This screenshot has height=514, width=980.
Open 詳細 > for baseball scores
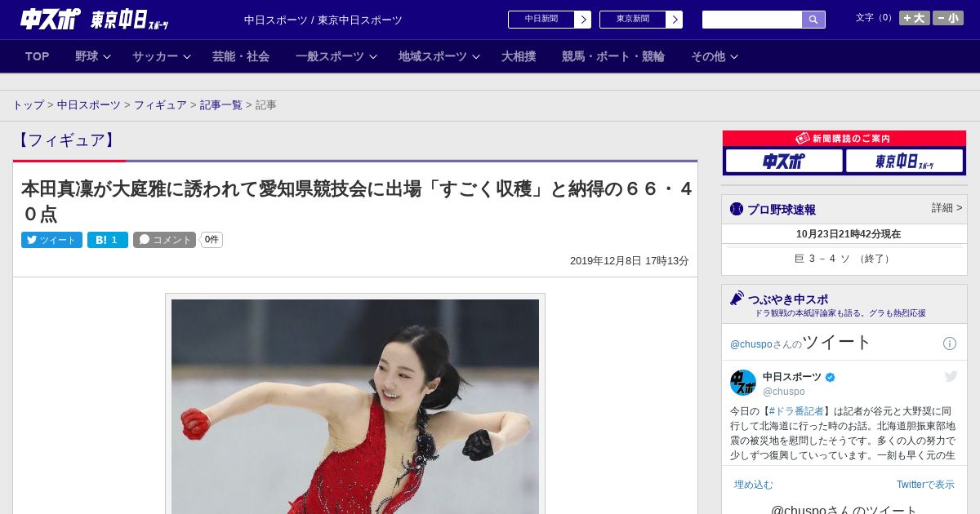[x=947, y=208]
